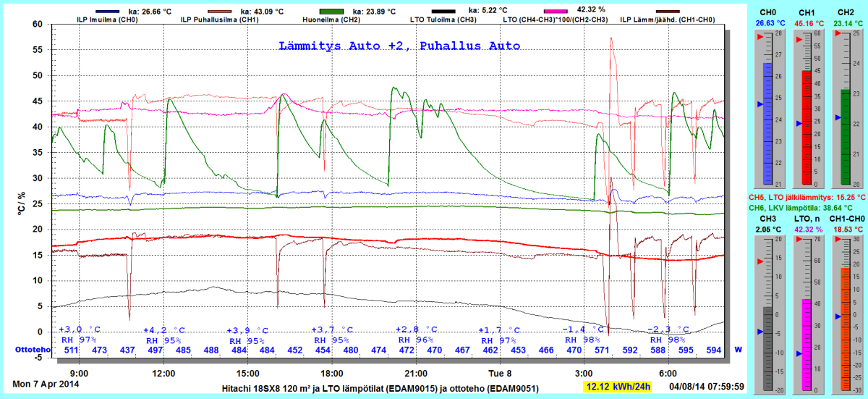This screenshot has height=399, width=868.
Task: Click the black LTO Tuloilma (CH3) legend swatch
Action: coord(443,12)
